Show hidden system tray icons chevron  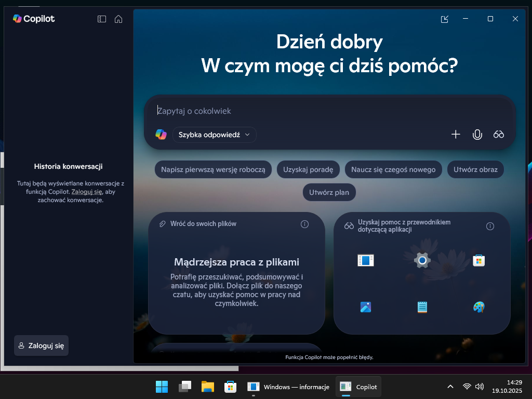pyautogui.click(x=450, y=387)
